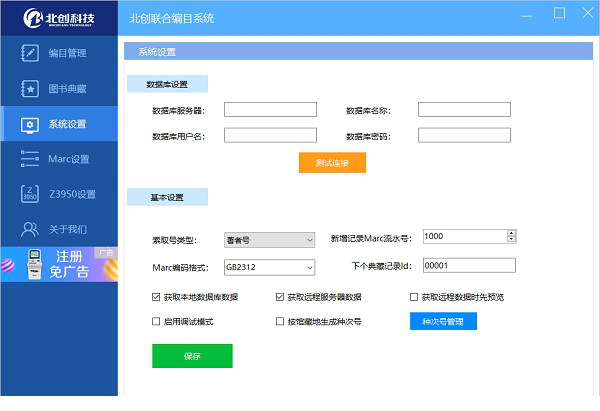Viewport: 600px width, 411px height.
Task: Click the 系统设置 gear icon
Action: (30, 124)
